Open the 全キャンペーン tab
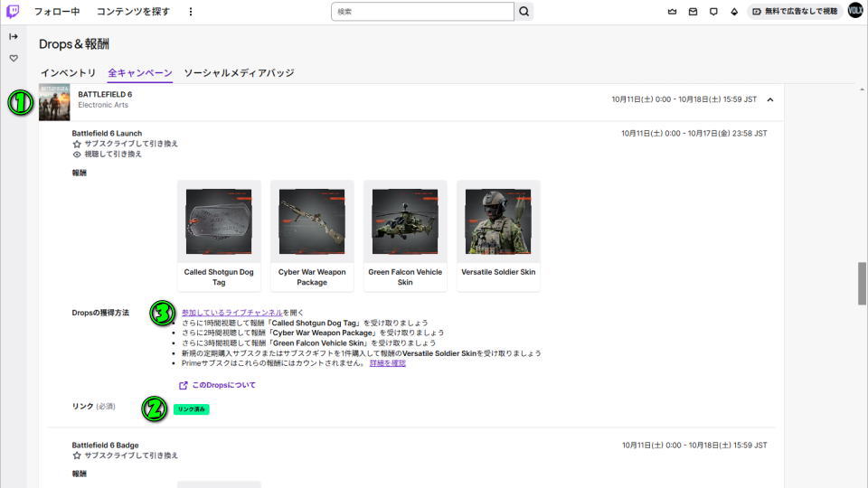 [x=140, y=72]
